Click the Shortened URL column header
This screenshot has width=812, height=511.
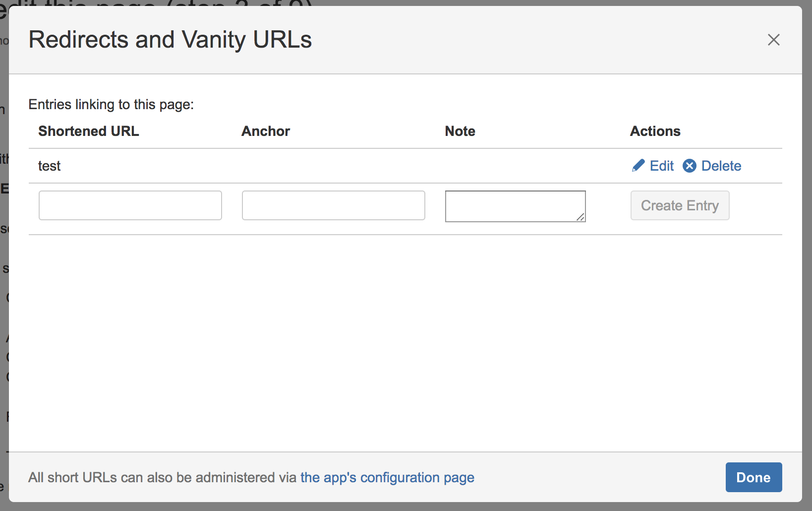(x=89, y=131)
